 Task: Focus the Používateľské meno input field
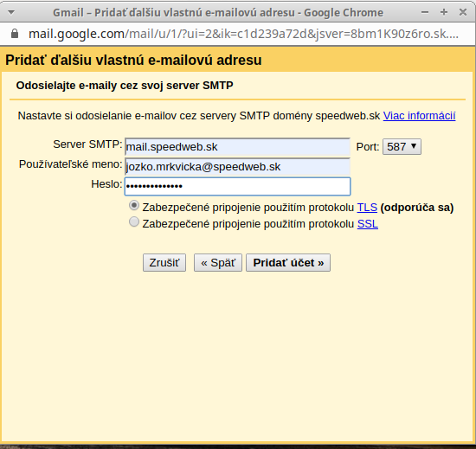click(237, 167)
